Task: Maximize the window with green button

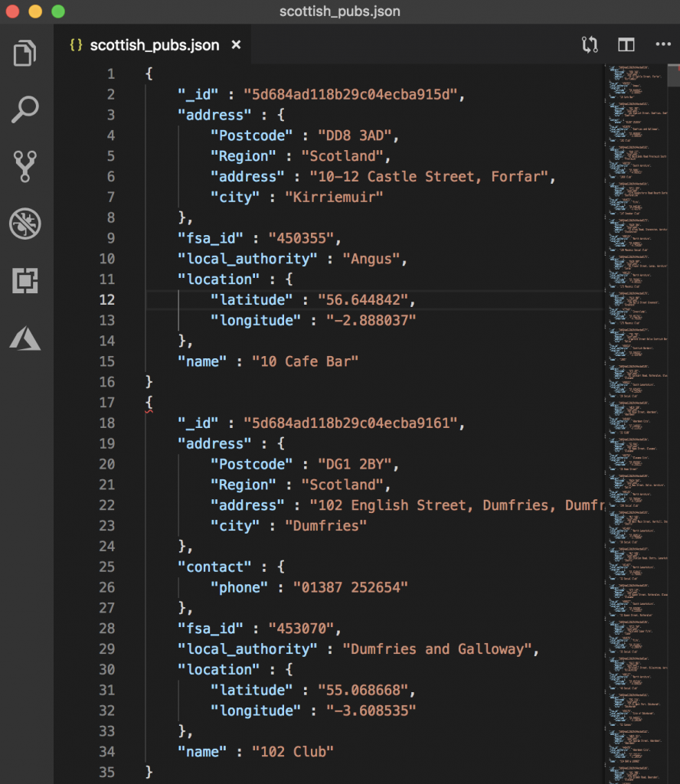Action: pos(58,11)
